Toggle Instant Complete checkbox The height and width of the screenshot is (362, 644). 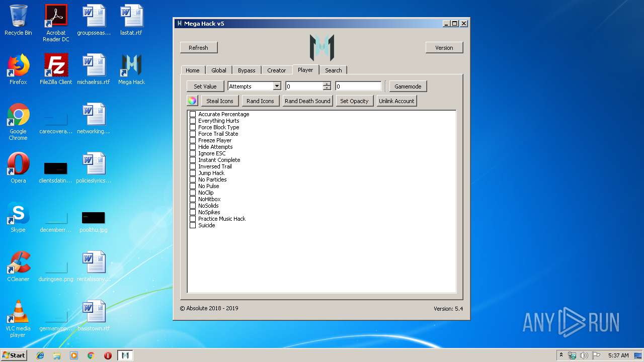point(192,160)
